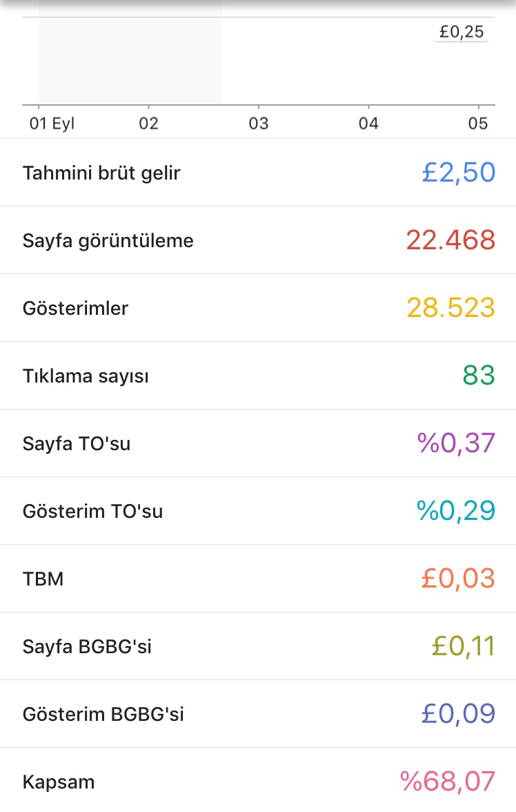Viewport: 516px width, 812px height.
Task: Tap the £0,25 chart axis label
Action: click(461, 32)
